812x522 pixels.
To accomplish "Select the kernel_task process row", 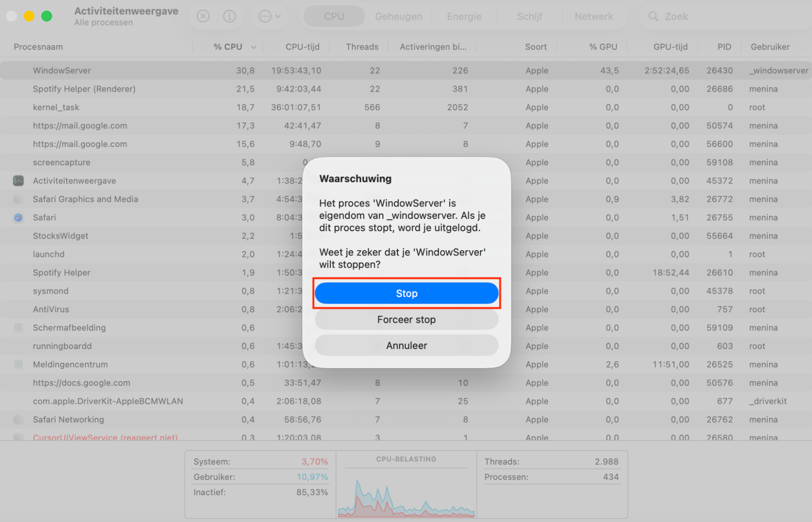I will pyautogui.click(x=122, y=107).
